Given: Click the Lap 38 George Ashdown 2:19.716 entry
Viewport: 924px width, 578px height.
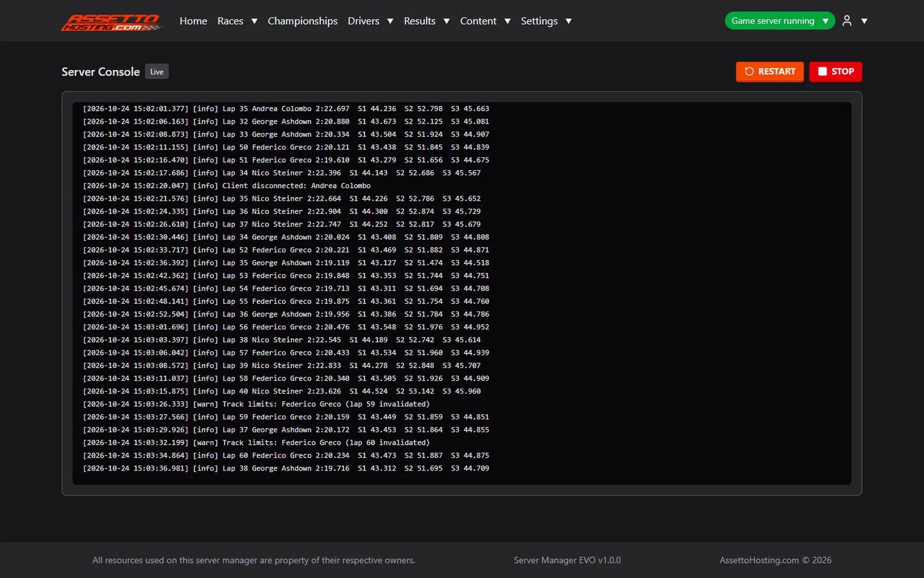Looking at the screenshot, I should [x=286, y=468].
